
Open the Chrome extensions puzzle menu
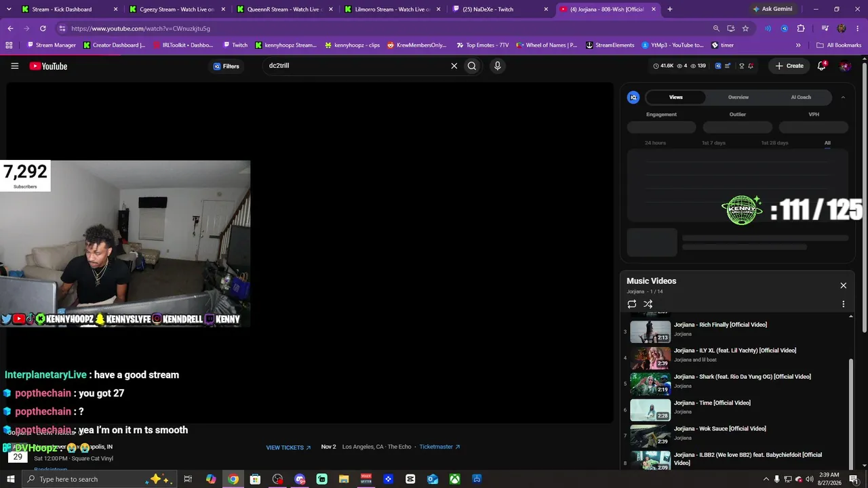801,28
